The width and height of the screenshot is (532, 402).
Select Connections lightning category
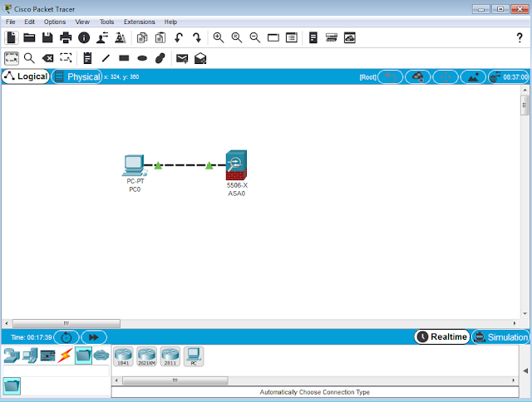pyautogui.click(x=65, y=355)
